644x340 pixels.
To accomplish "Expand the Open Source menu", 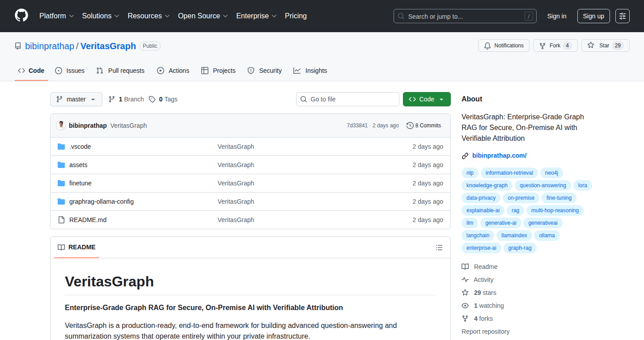I will pyautogui.click(x=203, y=16).
